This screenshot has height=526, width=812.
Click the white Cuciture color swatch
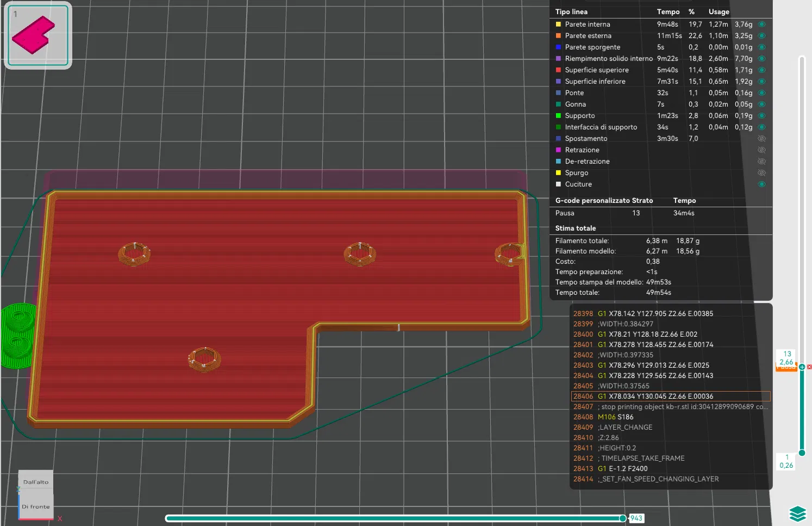coord(558,184)
